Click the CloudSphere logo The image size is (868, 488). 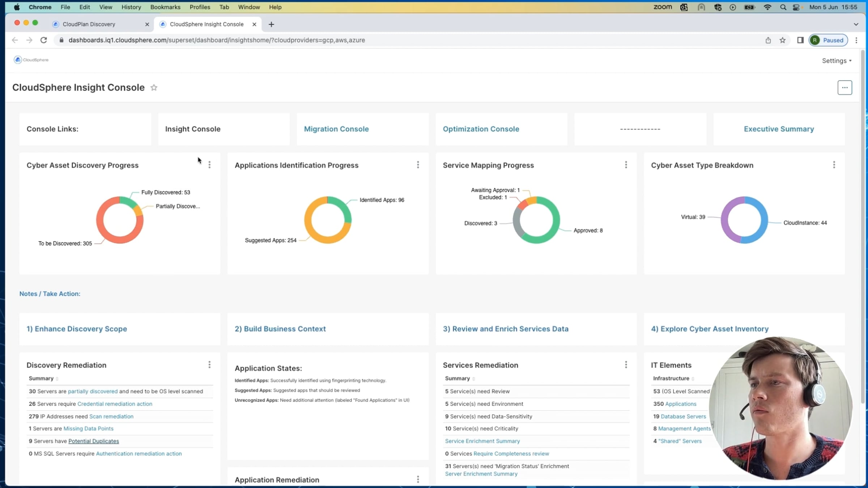(31, 60)
